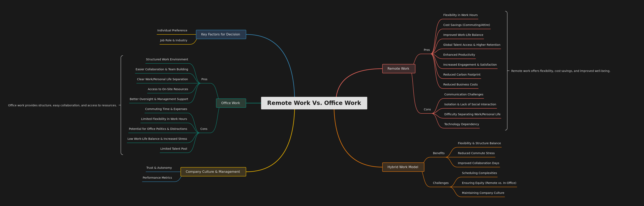Click the Maintaining Company Culture node
644x206 pixels.
coord(483,193)
